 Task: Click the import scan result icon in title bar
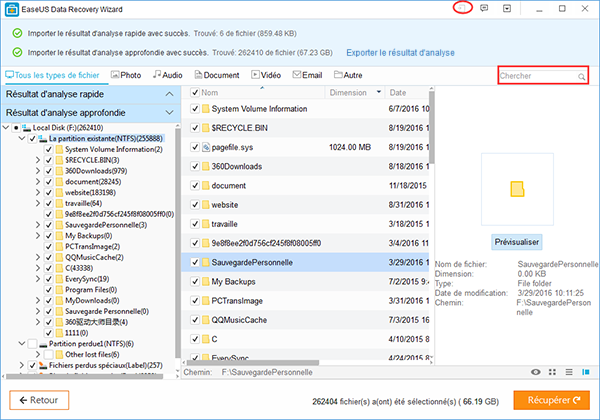(x=462, y=8)
